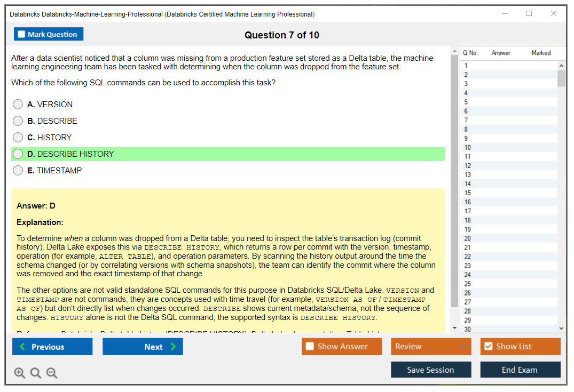This screenshot has height=392, width=574.
Task: Uncheck the Show List checkbox
Action: (x=488, y=347)
